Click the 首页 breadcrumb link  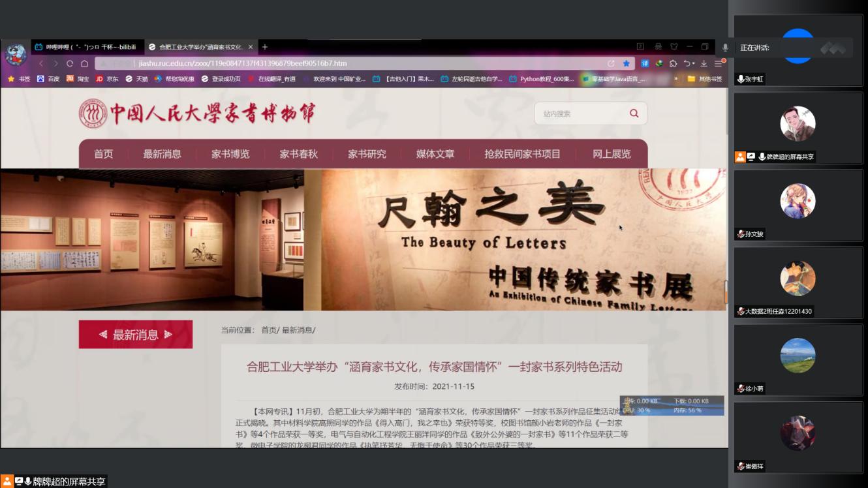269,330
